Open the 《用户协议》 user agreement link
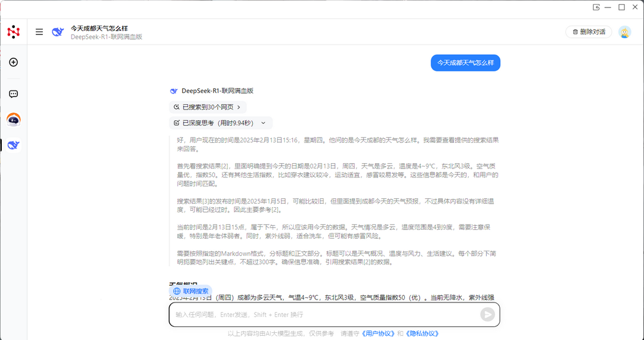Screen dimensions: 644x340 click(379, 333)
